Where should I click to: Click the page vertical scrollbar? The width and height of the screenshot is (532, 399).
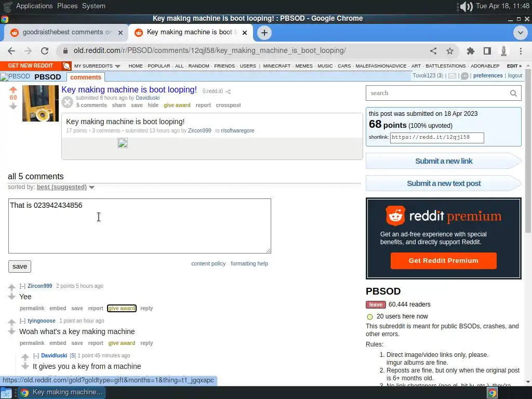[528, 152]
